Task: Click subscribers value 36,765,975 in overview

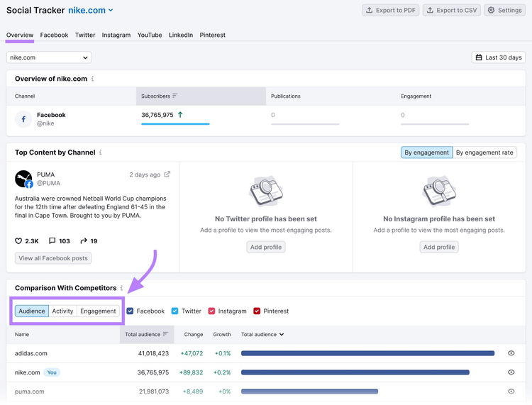Action: tap(157, 115)
